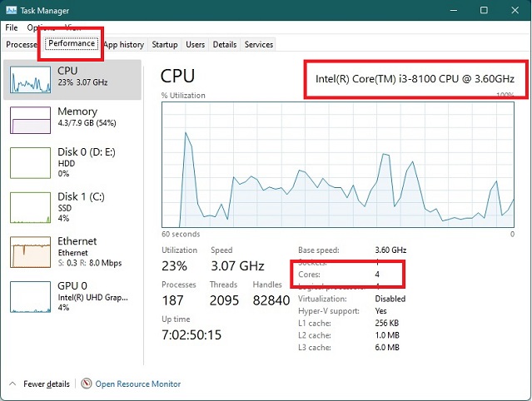
Task: Click the L3 cache 6.0 MB value
Action: coord(387,348)
